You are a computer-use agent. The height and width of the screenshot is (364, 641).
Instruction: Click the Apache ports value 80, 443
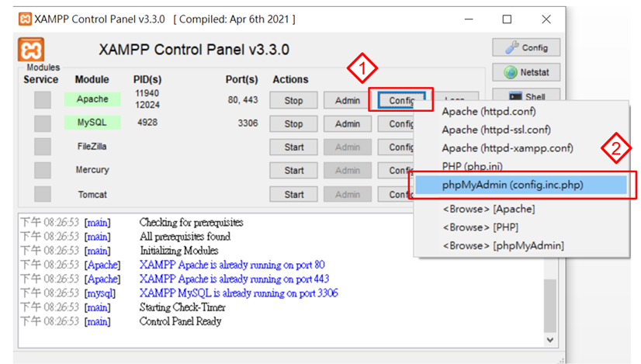coord(243,100)
